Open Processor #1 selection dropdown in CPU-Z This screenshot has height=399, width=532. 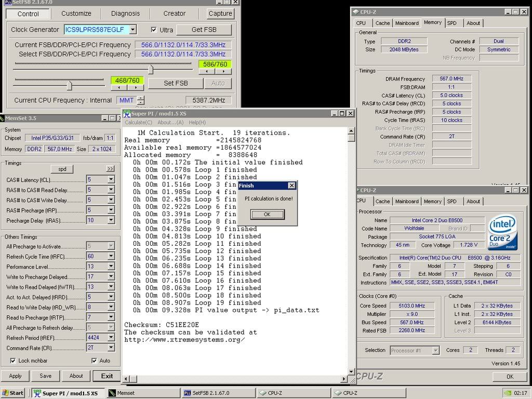pyautogui.click(x=436, y=351)
